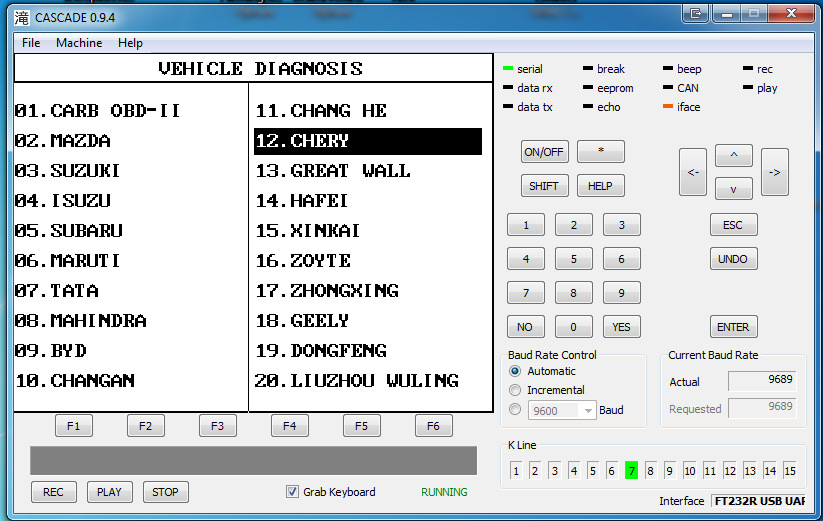Click keypad number 6
Image resolution: width=823 pixels, height=521 pixels.
621,259
